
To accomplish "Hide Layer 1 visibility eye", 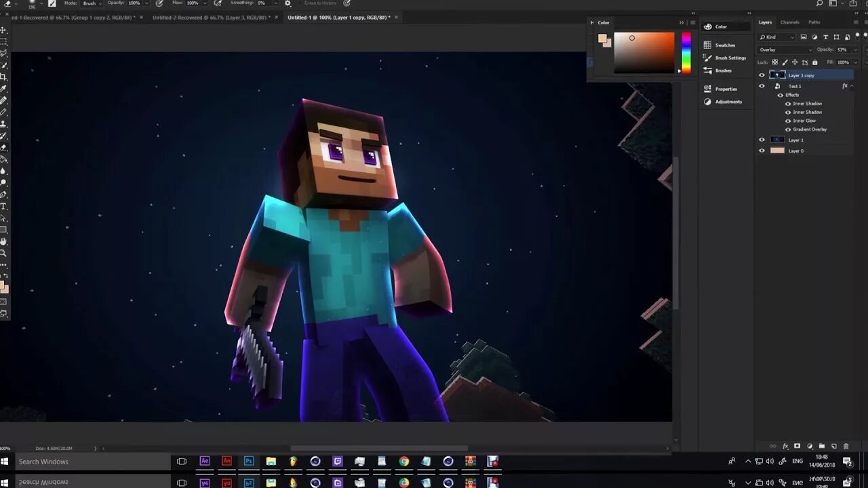I will [762, 140].
